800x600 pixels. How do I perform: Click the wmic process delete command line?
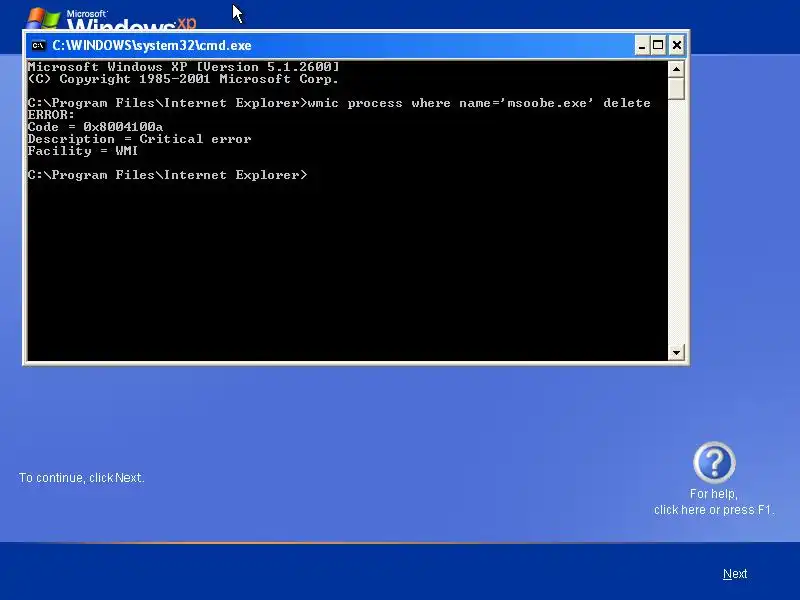tap(339, 103)
